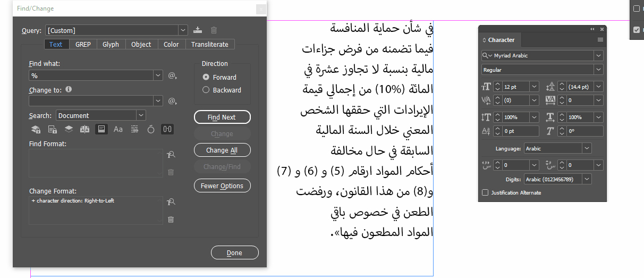Open the Search scope Document dropdown

point(141,115)
